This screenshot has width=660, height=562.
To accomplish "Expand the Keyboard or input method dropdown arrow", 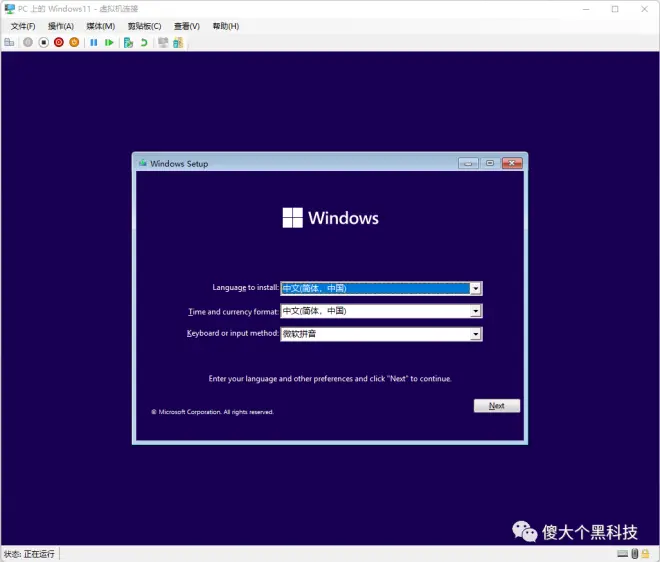I will (x=476, y=334).
